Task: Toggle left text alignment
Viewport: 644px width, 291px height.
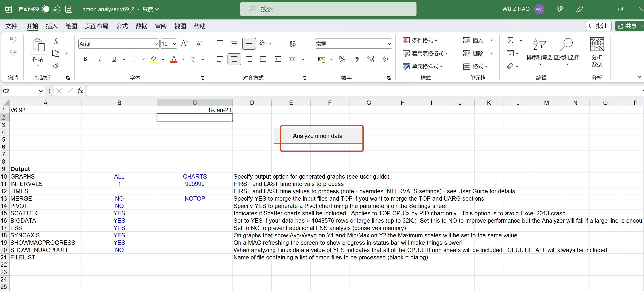Action: pos(219,59)
